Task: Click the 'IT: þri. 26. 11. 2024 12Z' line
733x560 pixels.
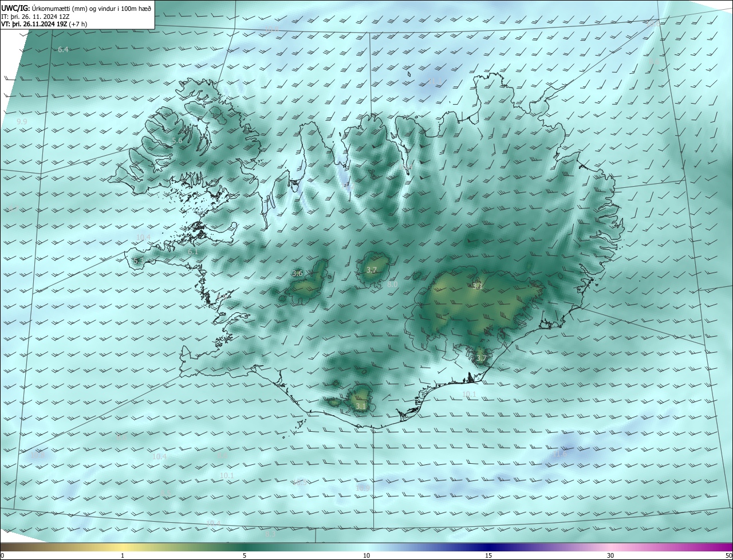Action: click(x=36, y=17)
